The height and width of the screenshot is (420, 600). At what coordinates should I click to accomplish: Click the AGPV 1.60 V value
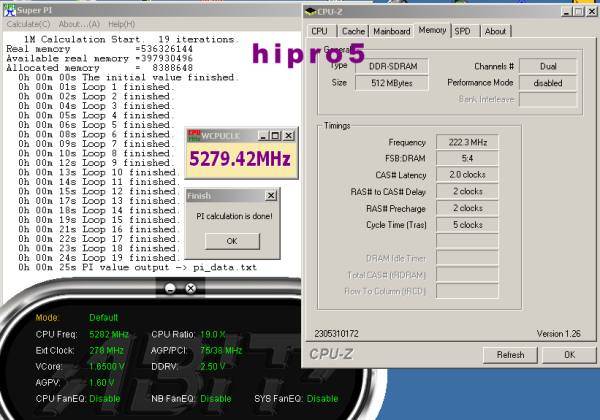tap(101, 383)
